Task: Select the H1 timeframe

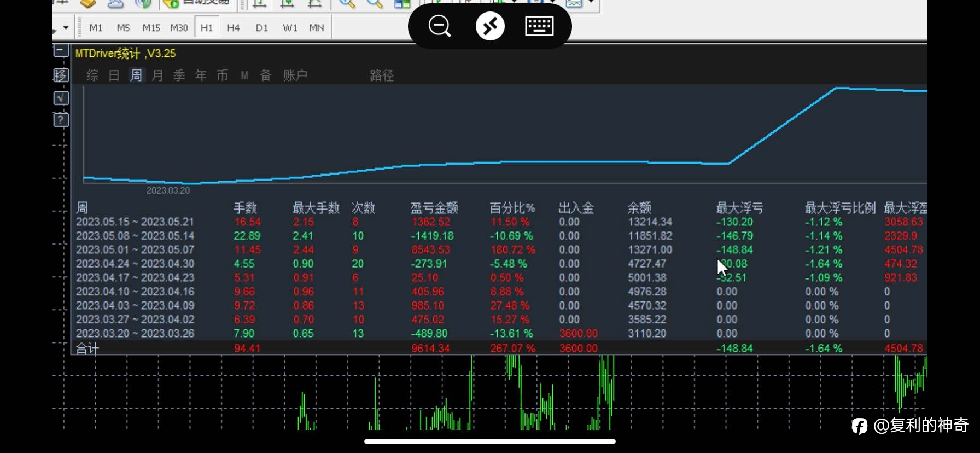Action: point(207,27)
